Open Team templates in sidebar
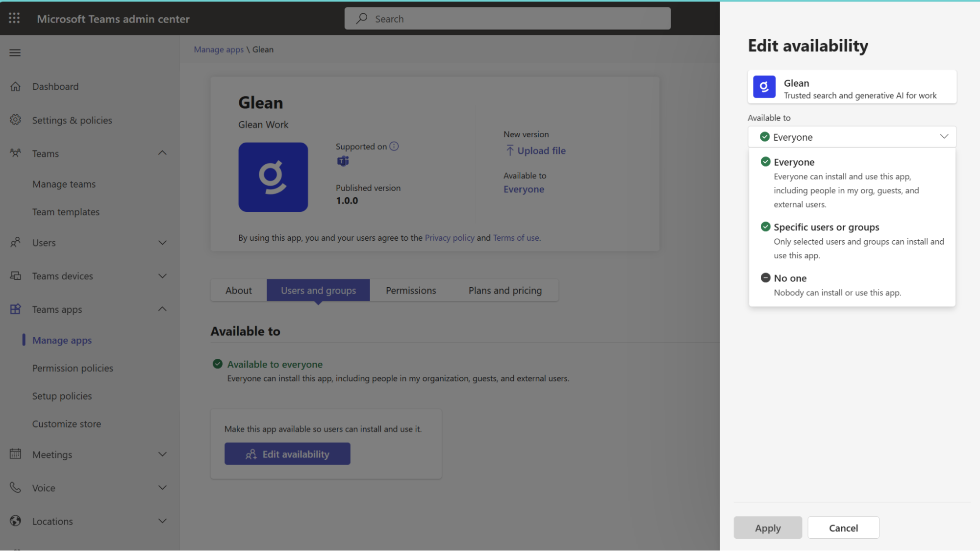The image size is (980, 551). 66,212
